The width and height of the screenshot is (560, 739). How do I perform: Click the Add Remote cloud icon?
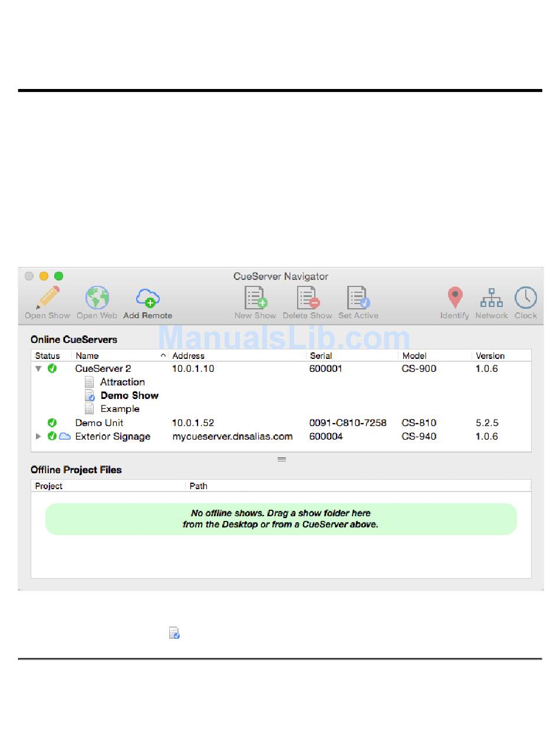point(147,298)
